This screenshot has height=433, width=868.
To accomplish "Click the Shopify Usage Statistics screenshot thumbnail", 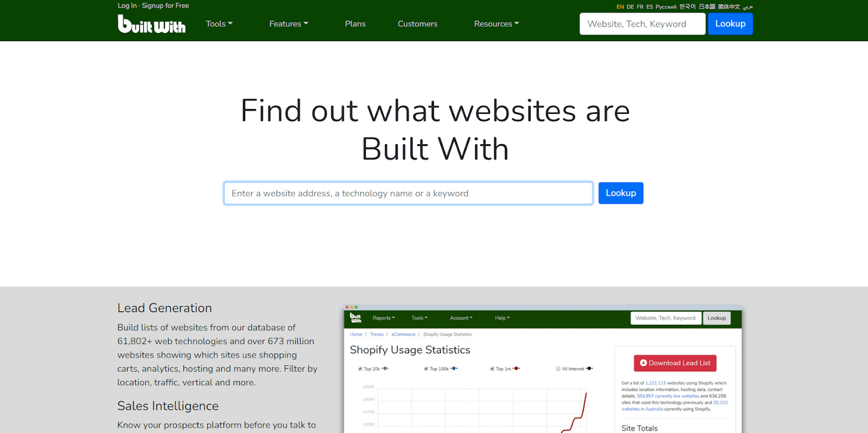I will click(542, 370).
